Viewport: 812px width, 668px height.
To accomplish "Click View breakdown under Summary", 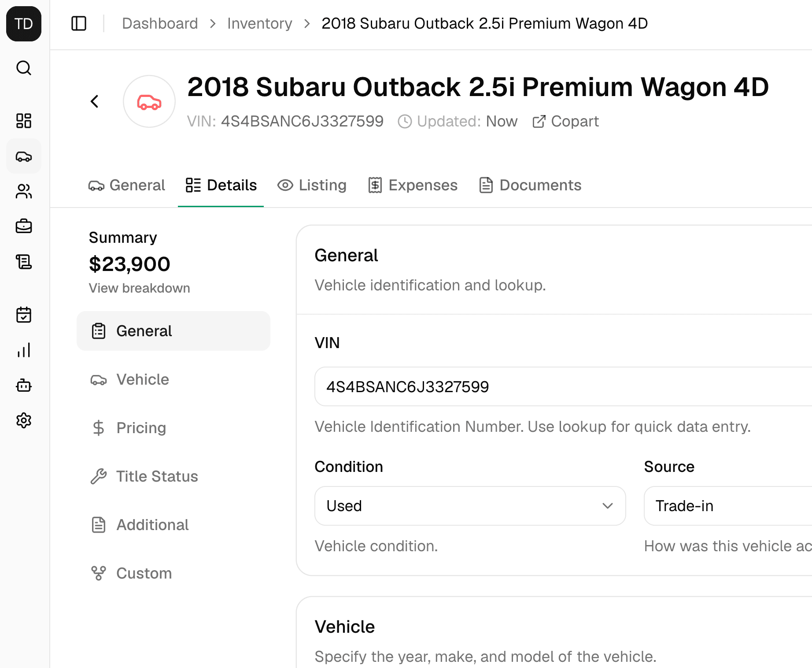I will (140, 288).
